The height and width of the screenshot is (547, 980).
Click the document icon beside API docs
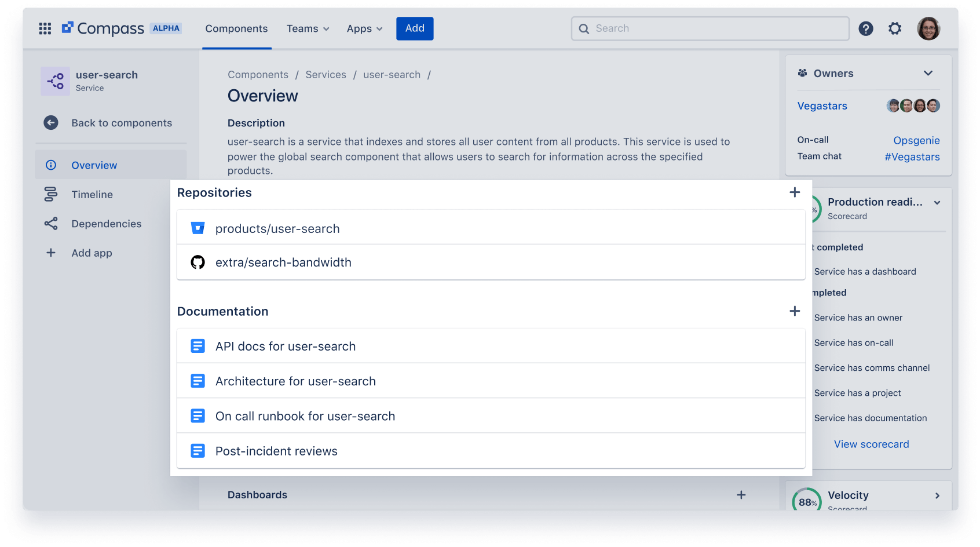tap(198, 345)
